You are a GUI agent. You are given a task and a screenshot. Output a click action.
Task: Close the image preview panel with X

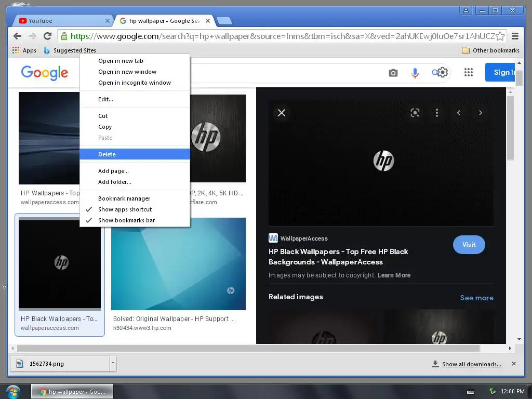click(282, 113)
